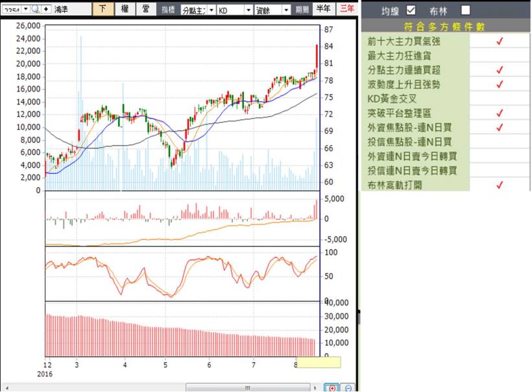Click the chart horizontal scrollbar thumb
Viewport: 532px width, 392px height.
tap(247, 387)
